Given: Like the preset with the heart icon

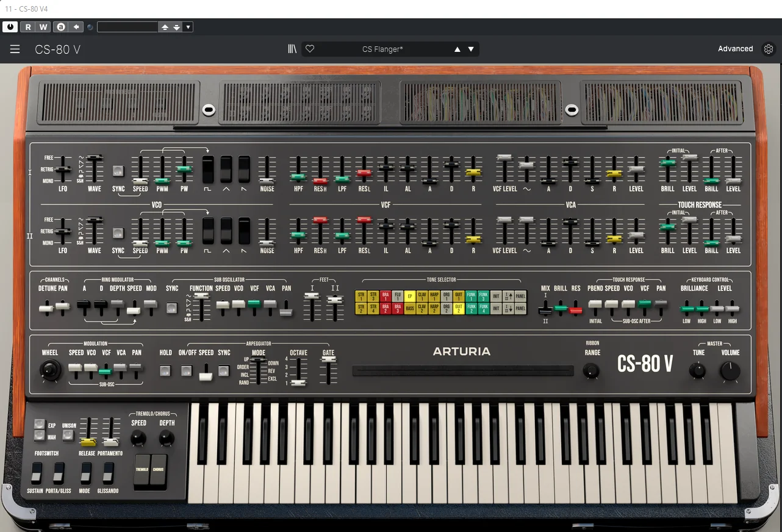Looking at the screenshot, I should click(310, 49).
